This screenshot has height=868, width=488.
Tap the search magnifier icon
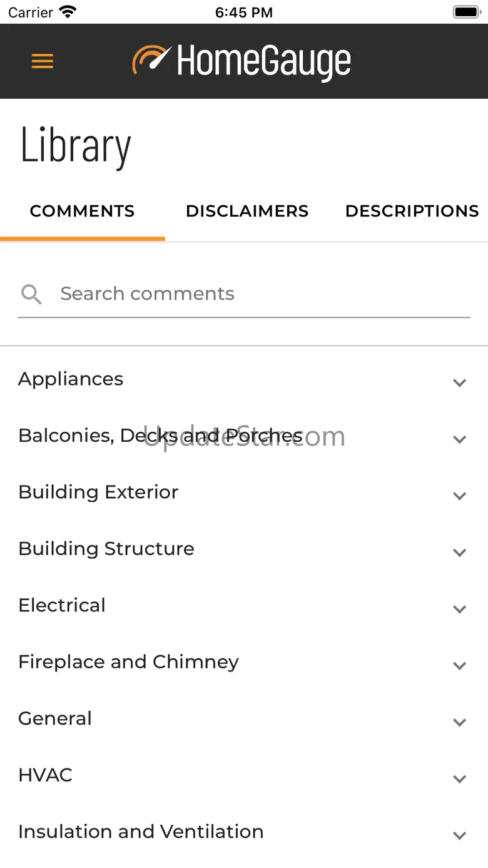[x=31, y=294]
